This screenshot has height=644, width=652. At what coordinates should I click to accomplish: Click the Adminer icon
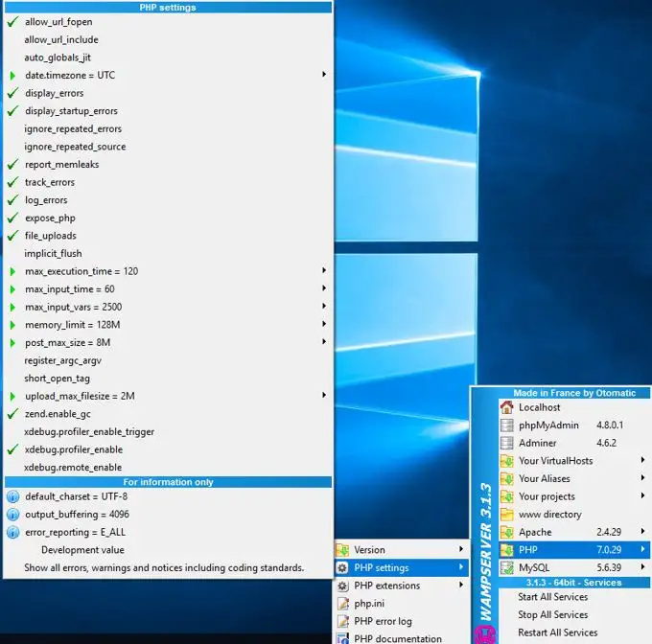(x=507, y=443)
